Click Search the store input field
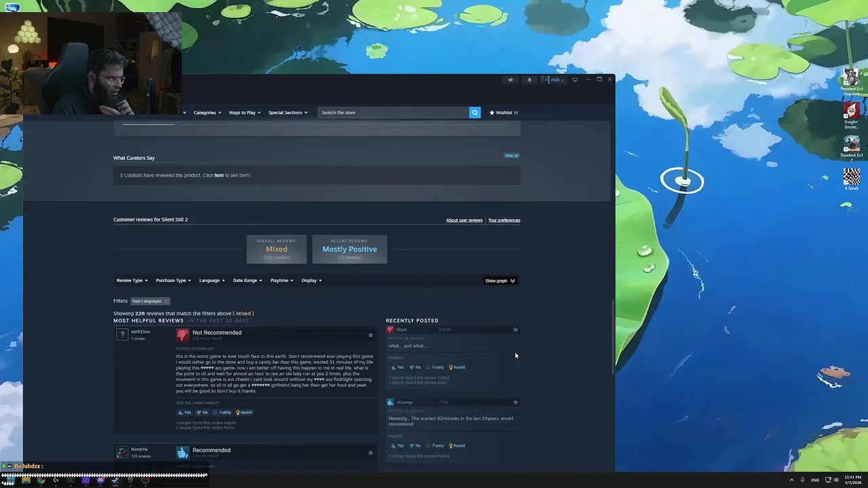 (x=393, y=113)
